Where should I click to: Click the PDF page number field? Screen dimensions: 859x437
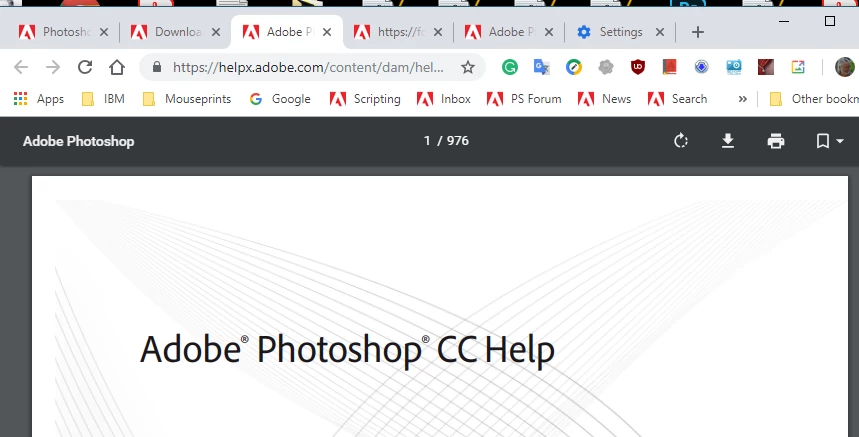427,141
